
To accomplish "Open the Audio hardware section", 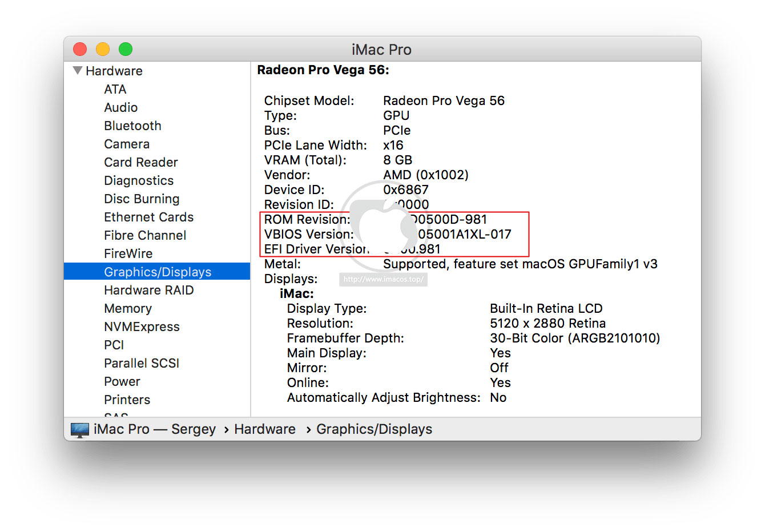I will pyautogui.click(x=120, y=108).
